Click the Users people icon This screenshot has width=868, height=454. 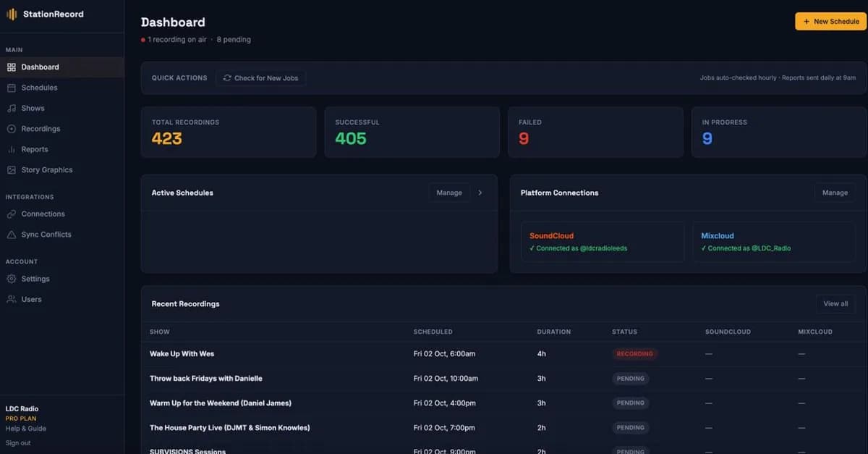(12, 299)
